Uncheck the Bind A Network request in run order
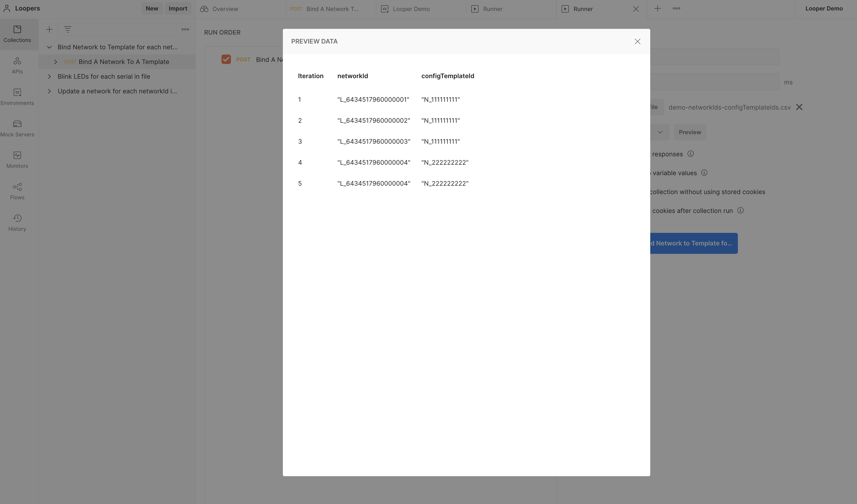 226,59
